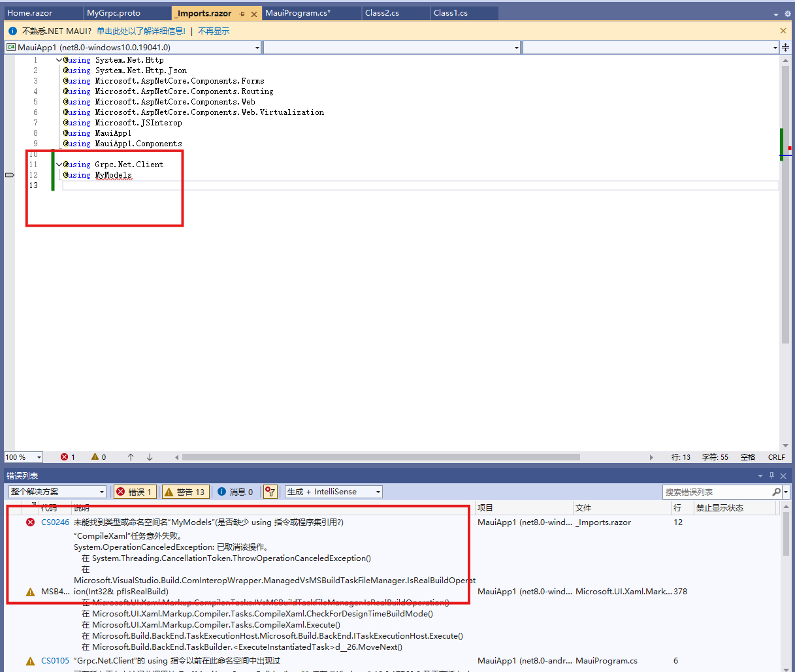Collapse the using block at line 1

tap(59, 60)
